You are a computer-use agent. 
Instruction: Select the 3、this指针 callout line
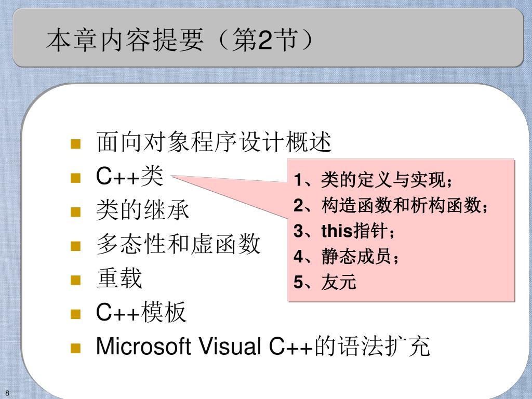tap(344, 231)
